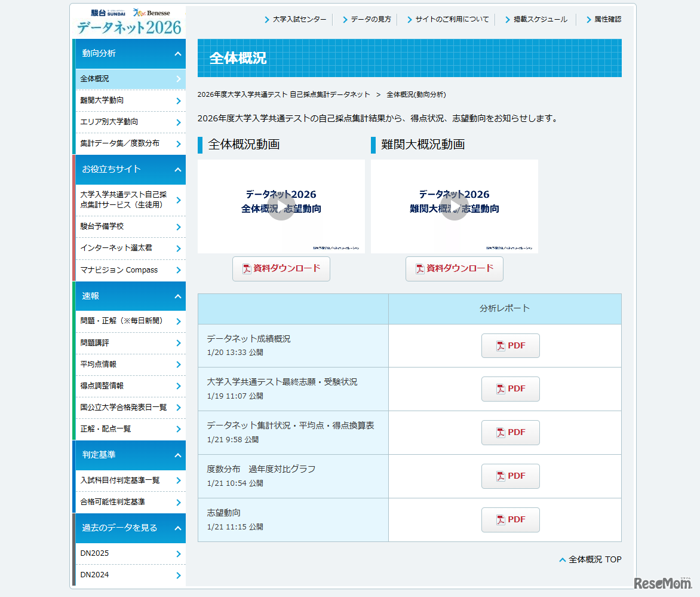Open the 大学入学共通テスト最終志願・受験状況 PDF

(510, 388)
